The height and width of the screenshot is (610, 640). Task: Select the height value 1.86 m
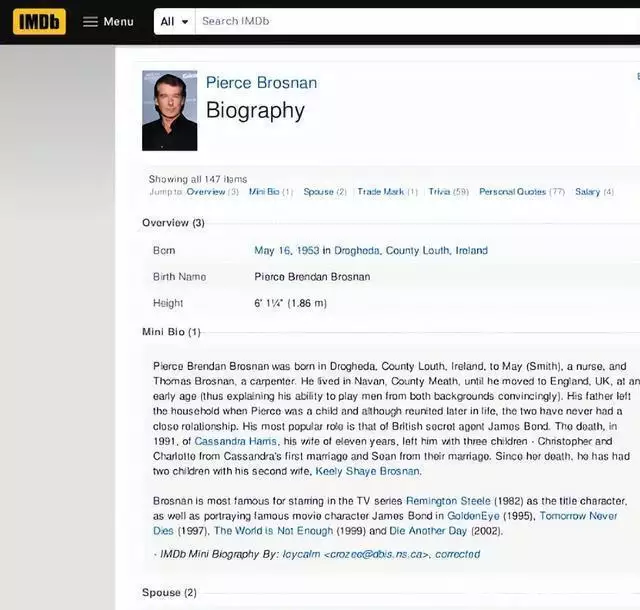pos(307,303)
